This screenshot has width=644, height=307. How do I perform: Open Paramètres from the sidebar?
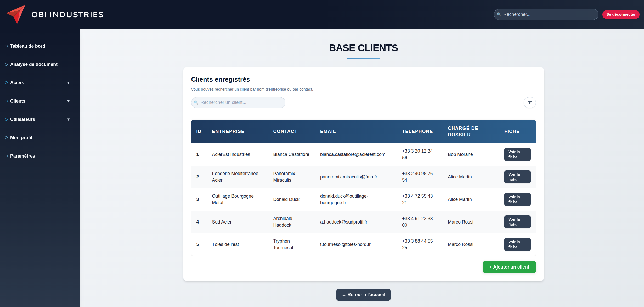22,156
